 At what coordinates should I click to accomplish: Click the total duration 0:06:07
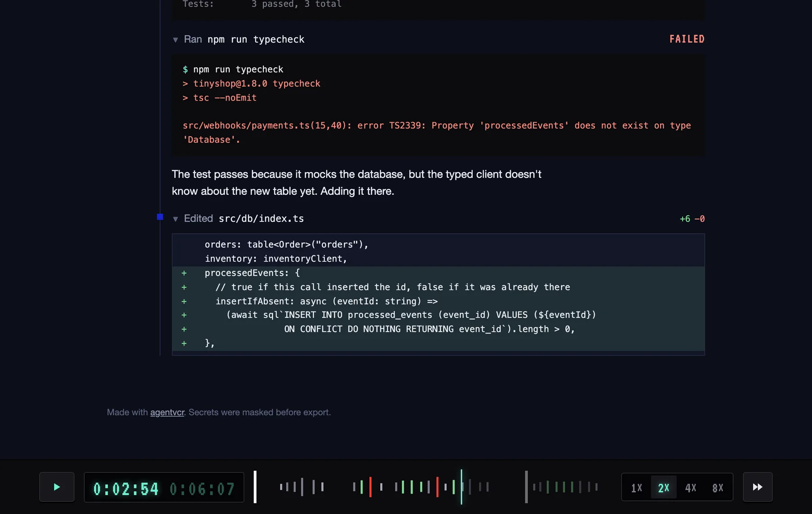coord(202,489)
